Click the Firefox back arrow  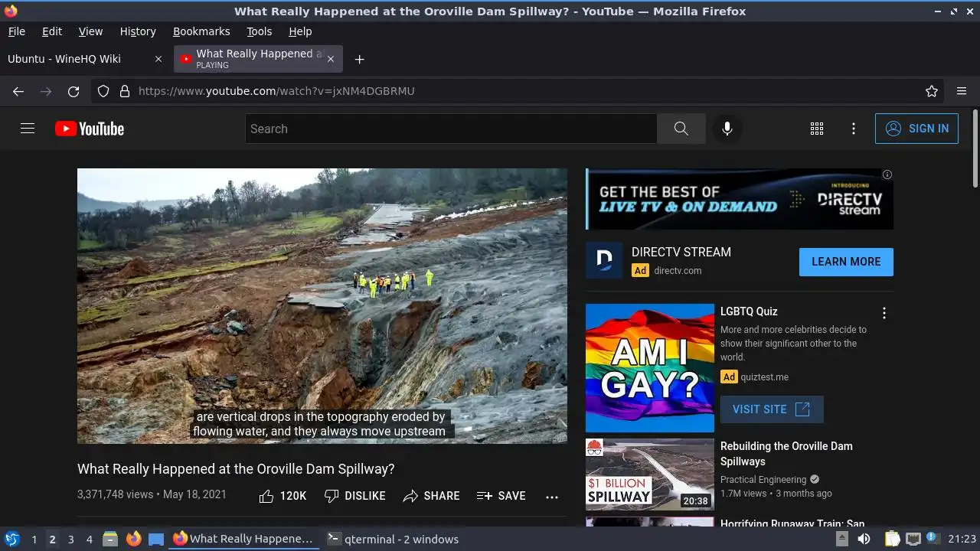point(18,91)
